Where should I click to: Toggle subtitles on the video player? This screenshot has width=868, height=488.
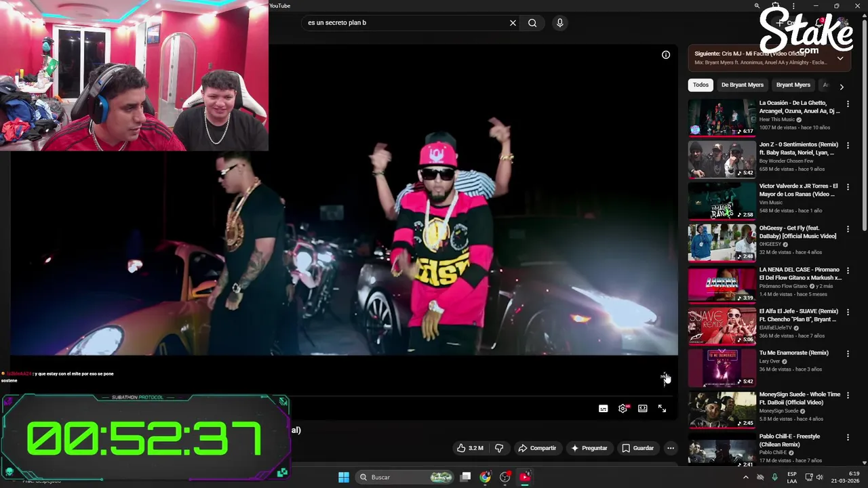click(603, 409)
